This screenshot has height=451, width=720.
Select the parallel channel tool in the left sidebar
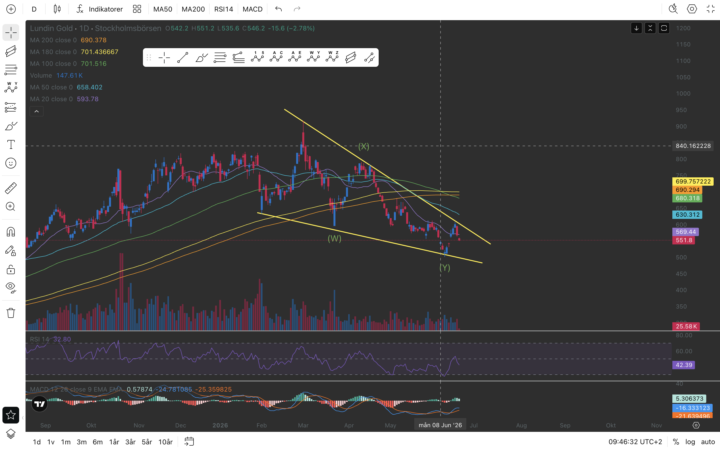tap(11, 51)
